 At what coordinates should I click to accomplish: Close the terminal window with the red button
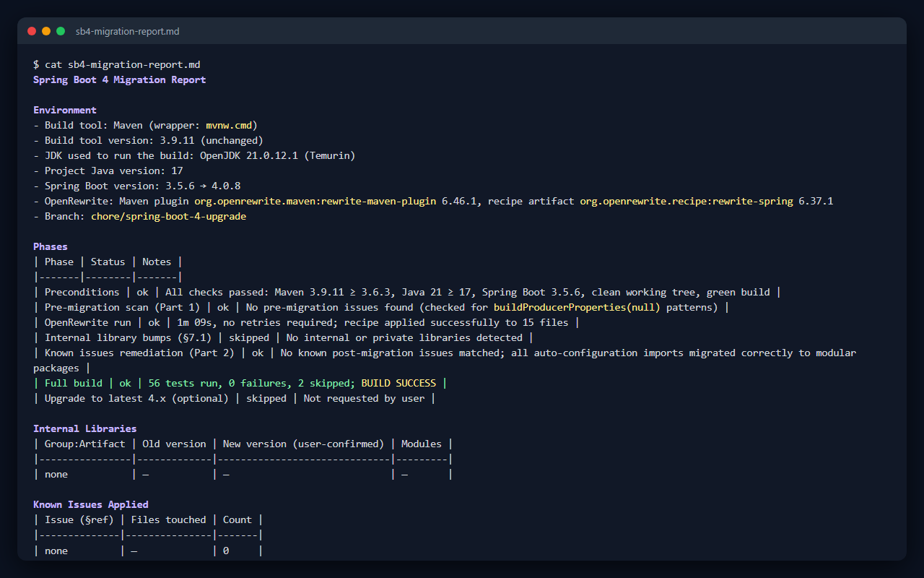click(32, 31)
